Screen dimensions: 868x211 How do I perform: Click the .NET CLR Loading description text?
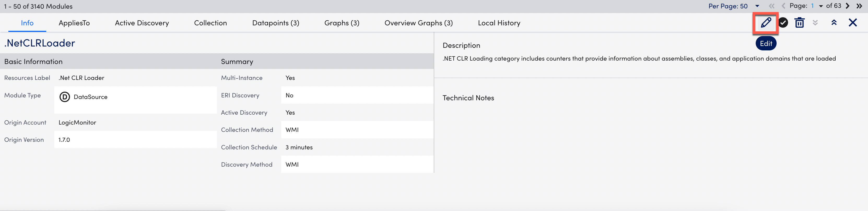pos(639,59)
